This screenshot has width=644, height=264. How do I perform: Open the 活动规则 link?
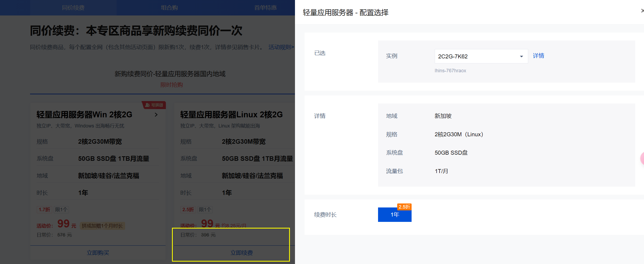click(x=281, y=47)
